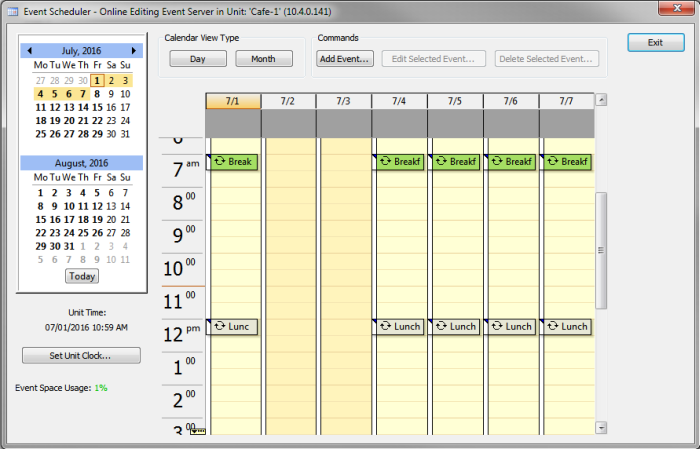The height and width of the screenshot is (449, 700).
Task: Click the July, 2016 month title
Action: pyautogui.click(x=81, y=50)
